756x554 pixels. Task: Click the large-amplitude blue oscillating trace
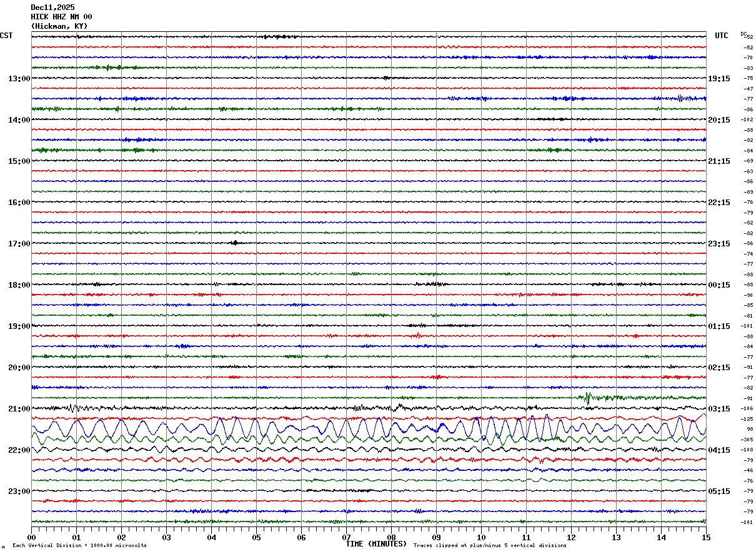(369, 428)
